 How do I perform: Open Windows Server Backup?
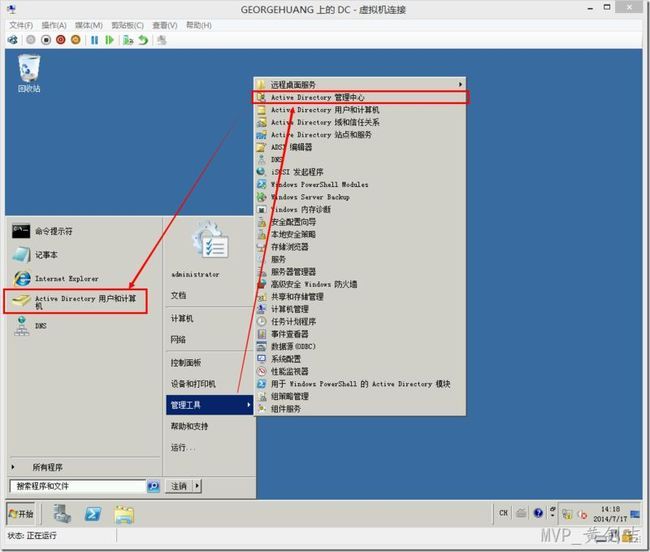coord(360,197)
